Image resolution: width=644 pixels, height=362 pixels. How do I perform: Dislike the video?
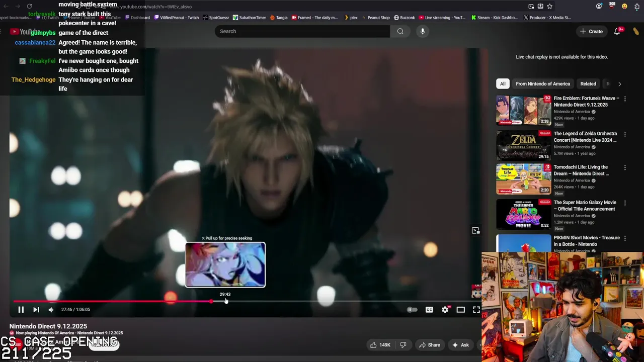point(403,345)
